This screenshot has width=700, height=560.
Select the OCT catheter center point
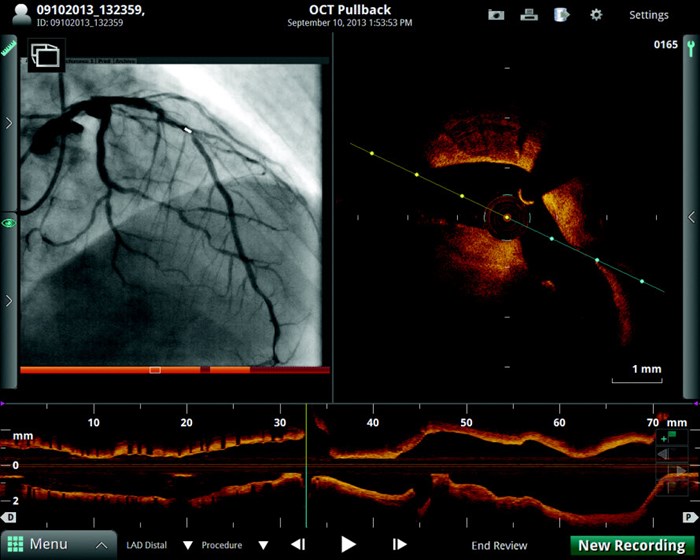pyautogui.click(x=507, y=217)
